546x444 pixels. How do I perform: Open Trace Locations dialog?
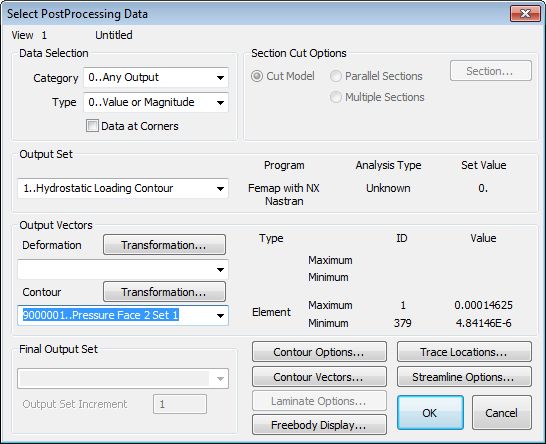pyautogui.click(x=464, y=352)
